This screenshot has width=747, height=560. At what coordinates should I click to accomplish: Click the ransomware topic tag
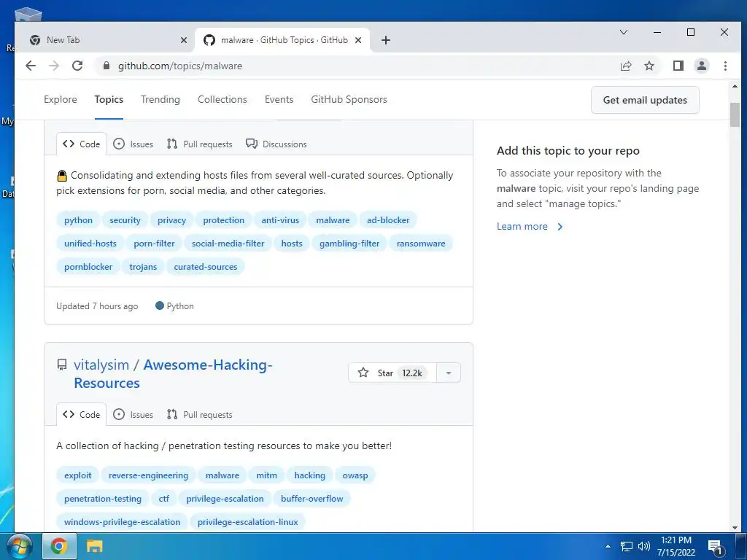(421, 244)
